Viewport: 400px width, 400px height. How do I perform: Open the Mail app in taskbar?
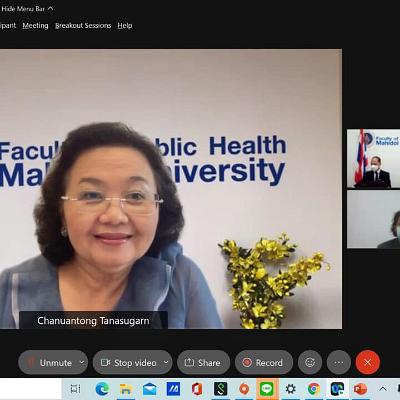point(149,389)
